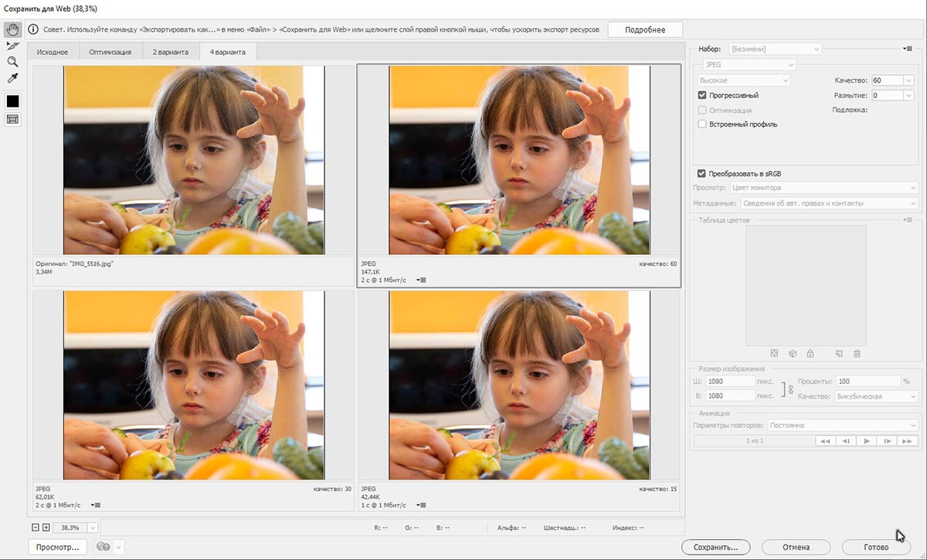Open the zoom level 38,3% dropdown
The height and width of the screenshot is (560, 927).
[93, 528]
